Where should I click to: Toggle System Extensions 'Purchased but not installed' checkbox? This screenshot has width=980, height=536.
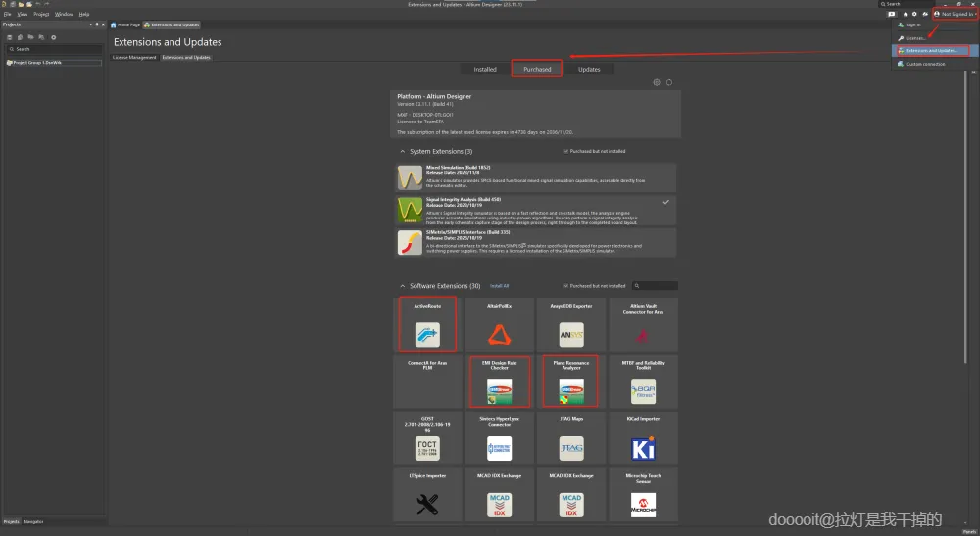(566, 151)
